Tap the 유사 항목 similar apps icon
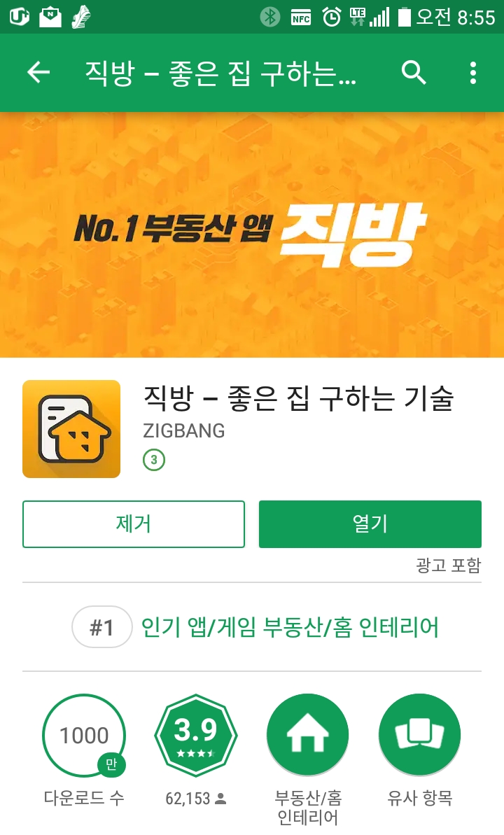 [419, 736]
